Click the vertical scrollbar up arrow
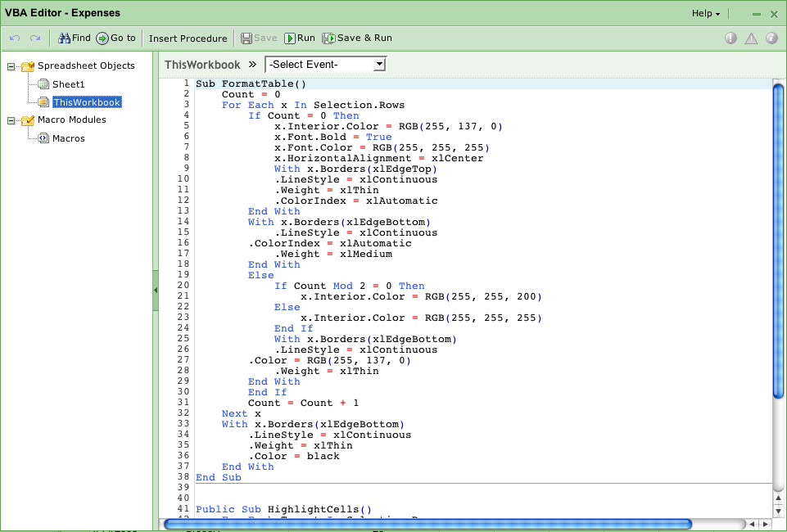Viewport: 787px width, 532px height. point(779,498)
